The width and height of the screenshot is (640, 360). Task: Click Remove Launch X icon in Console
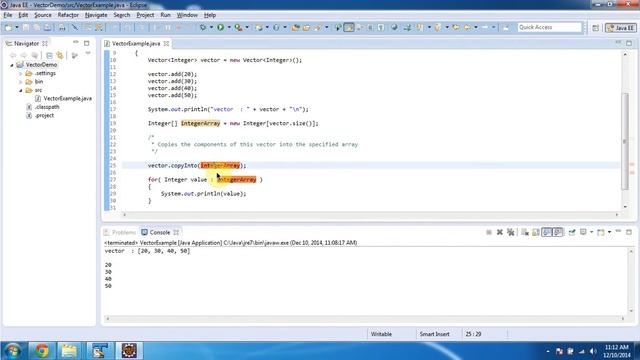pos(500,232)
